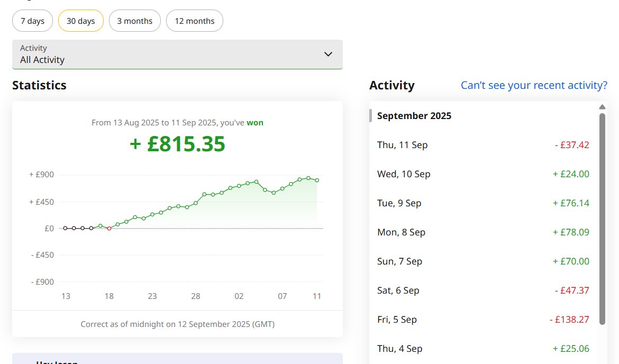This screenshot has width=619, height=364.
Task: Open Tue, 9 Sep activity row
Action: pos(483,203)
